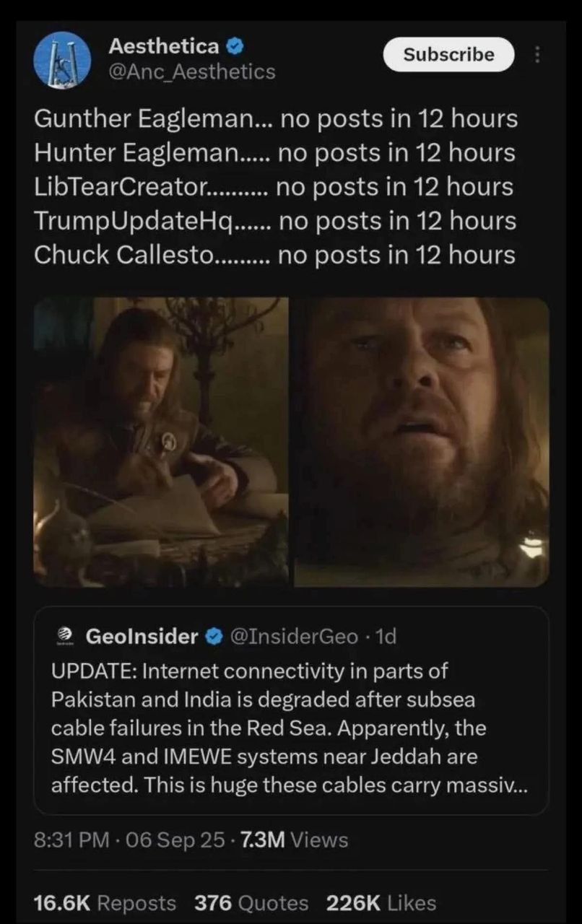Open Aesthetica's profile avatar
The height and width of the screenshot is (924, 582).
pyautogui.click(x=62, y=60)
